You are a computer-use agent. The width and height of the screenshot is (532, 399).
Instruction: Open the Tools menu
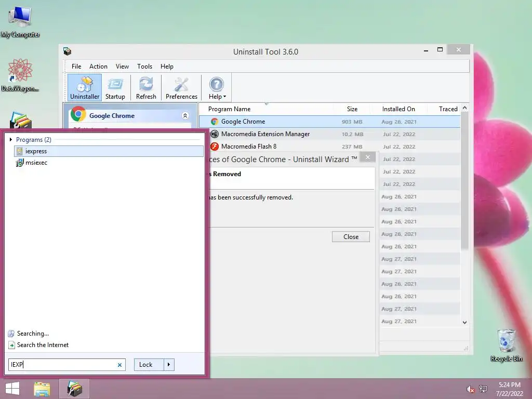[144, 66]
